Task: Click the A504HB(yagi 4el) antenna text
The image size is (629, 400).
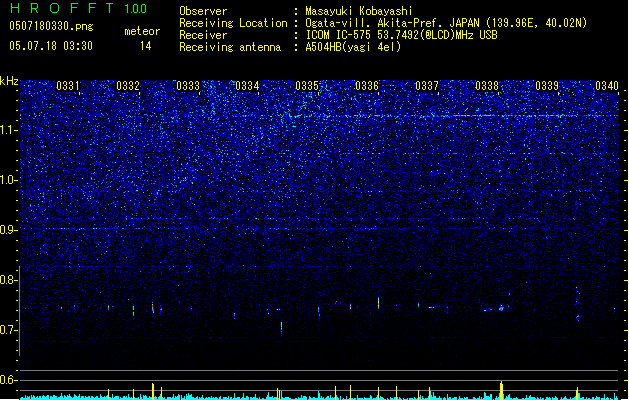Action: coord(353,47)
